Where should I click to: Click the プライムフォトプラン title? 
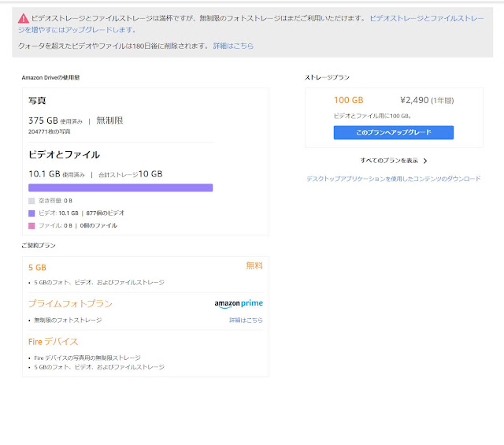pos(70,303)
